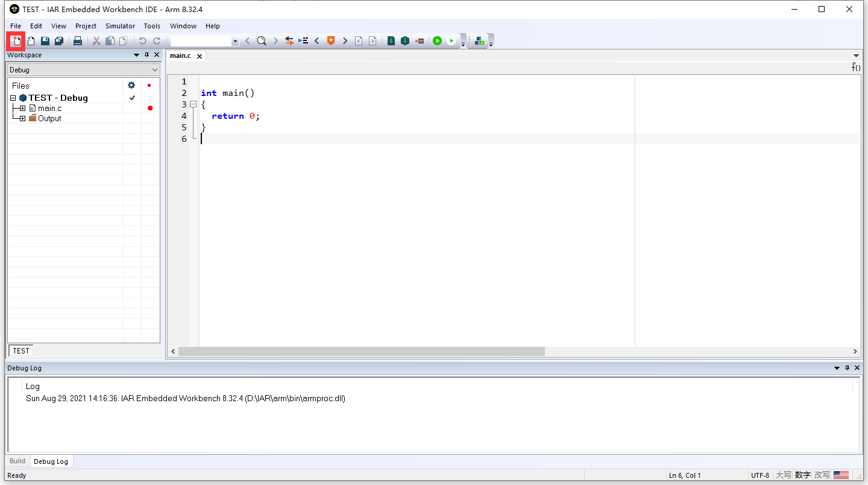Close the Debug Log panel
The width and height of the screenshot is (868, 485).
click(x=857, y=368)
